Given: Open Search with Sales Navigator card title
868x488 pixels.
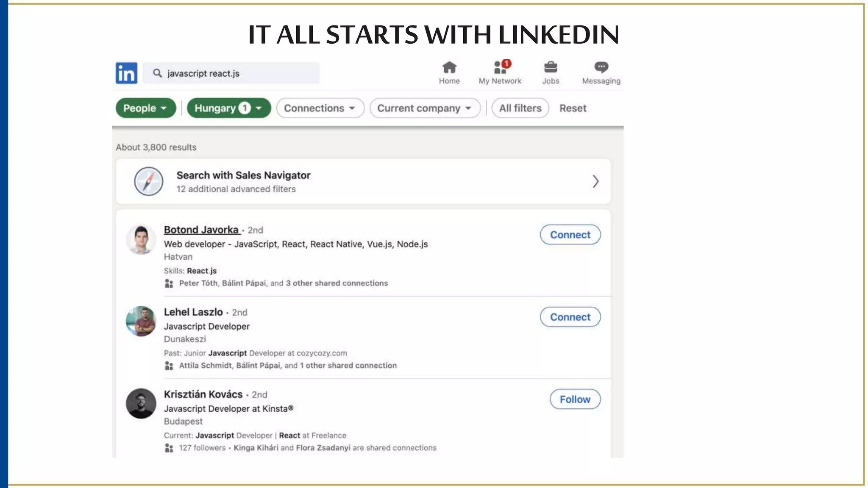Looking at the screenshot, I should click(x=243, y=175).
